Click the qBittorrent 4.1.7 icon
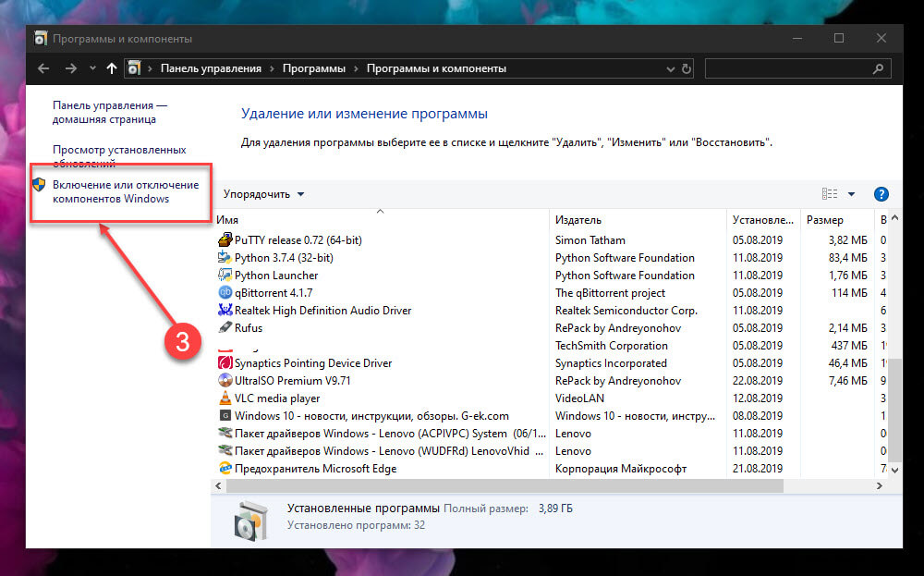The image size is (924, 576). 225,292
